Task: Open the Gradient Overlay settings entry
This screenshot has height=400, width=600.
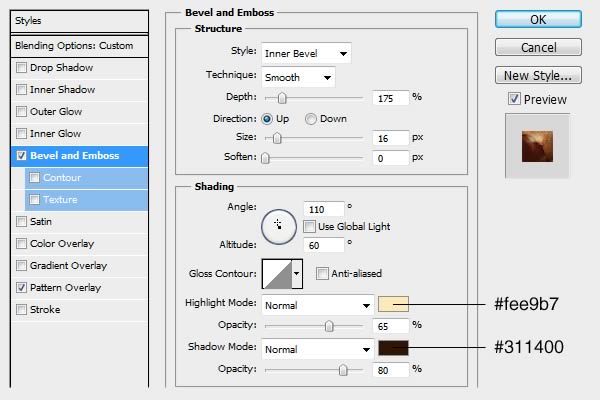Action: pyautogui.click(x=80, y=266)
